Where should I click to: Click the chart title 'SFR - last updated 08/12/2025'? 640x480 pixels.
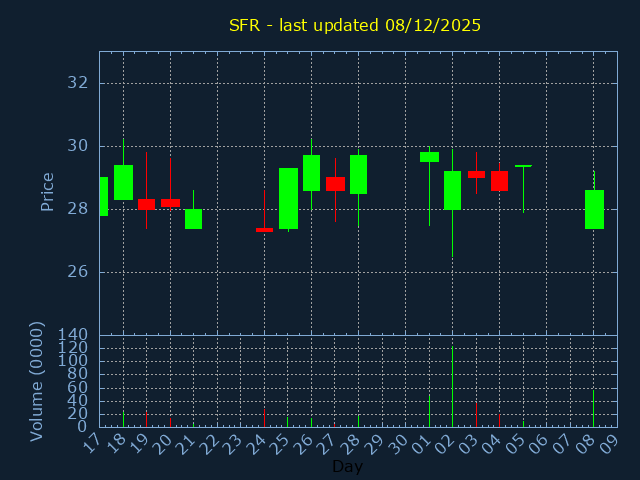(354, 25)
